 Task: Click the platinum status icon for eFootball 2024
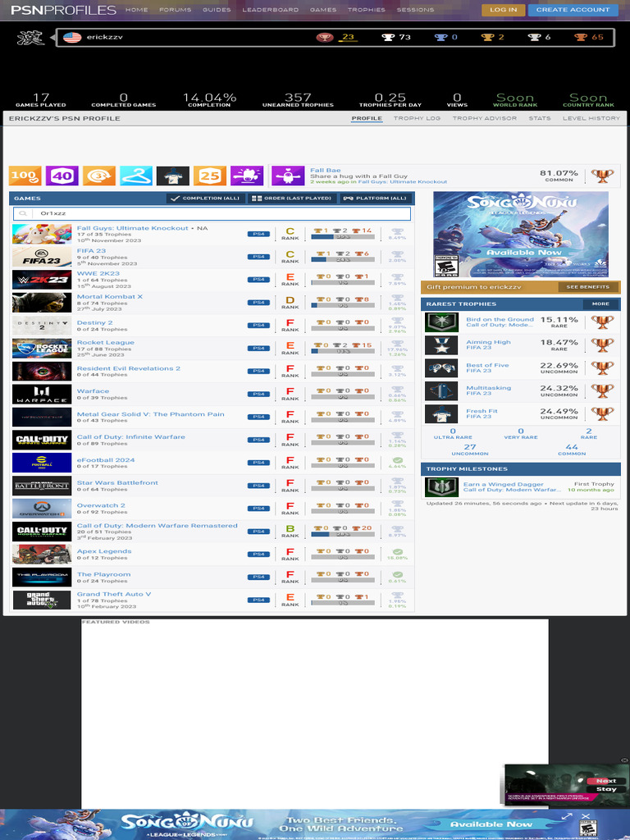click(398, 460)
